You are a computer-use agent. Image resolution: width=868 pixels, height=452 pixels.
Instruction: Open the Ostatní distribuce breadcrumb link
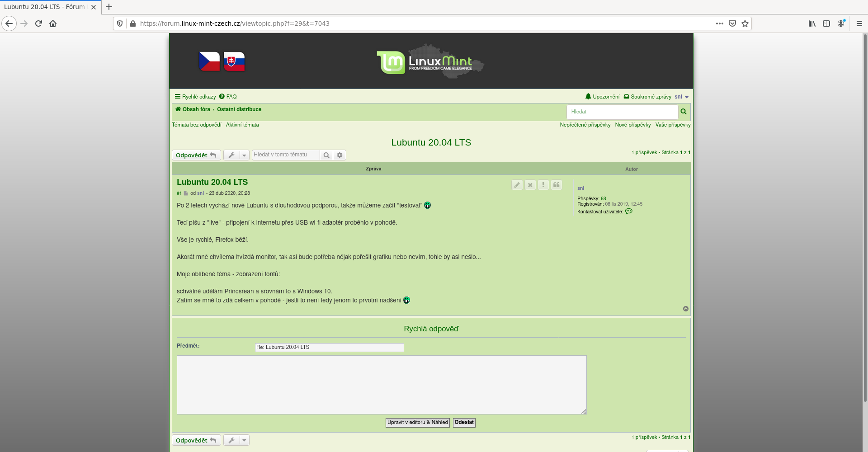(239, 109)
